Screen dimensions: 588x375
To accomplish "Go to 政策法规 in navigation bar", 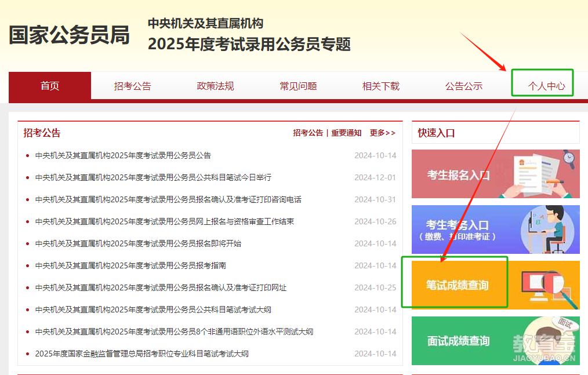I will click(x=216, y=86).
